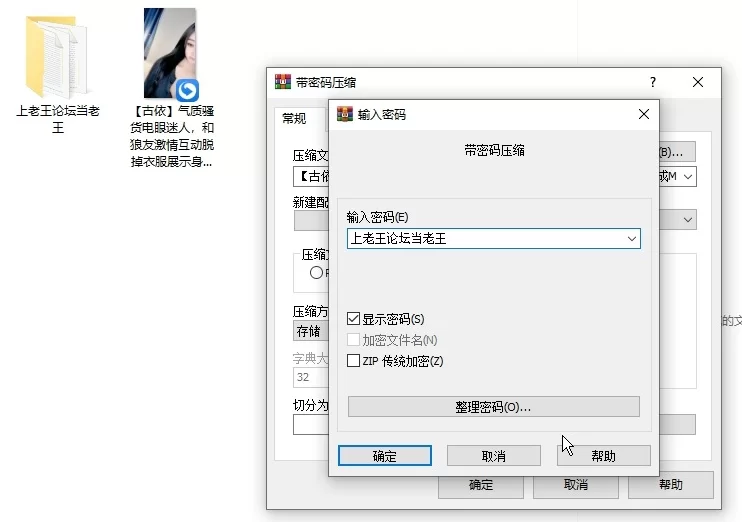Select the 【古依】 video file thumbnail
The height and width of the screenshot is (522, 742).
coord(171,53)
